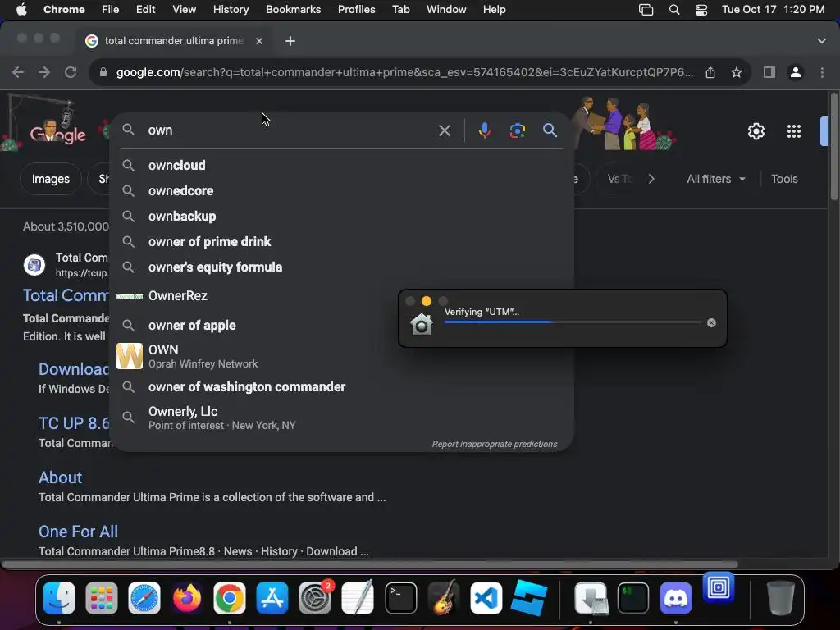
Task: Open the View menu
Action: pyautogui.click(x=184, y=10)
